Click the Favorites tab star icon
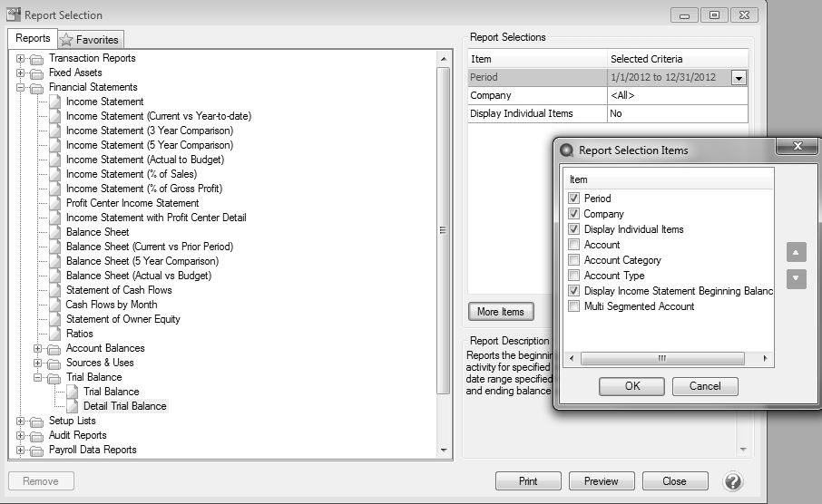The width and height of the screenshot is (822, 504). (66, 40)
